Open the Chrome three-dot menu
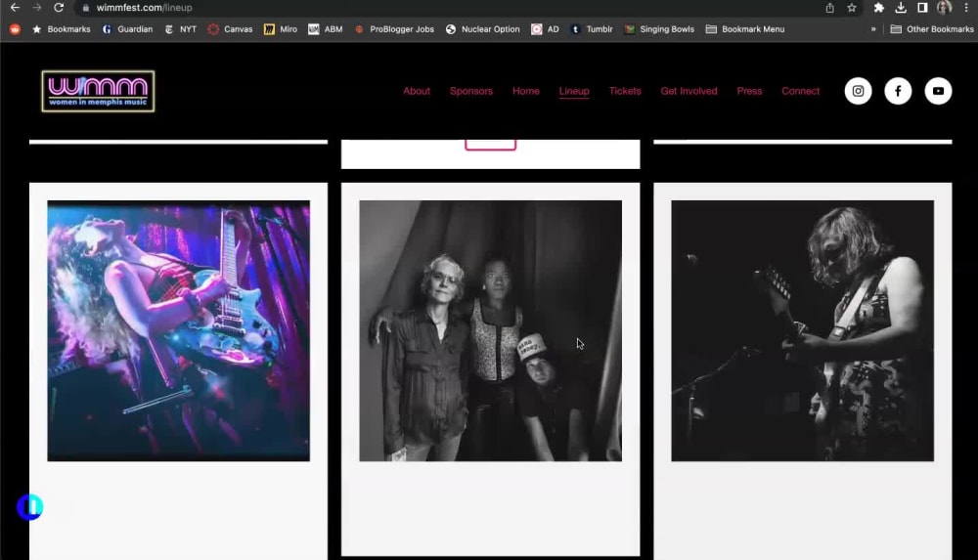Image resolution: width=978 pixels, height=560 pixels. click(966, 8)
